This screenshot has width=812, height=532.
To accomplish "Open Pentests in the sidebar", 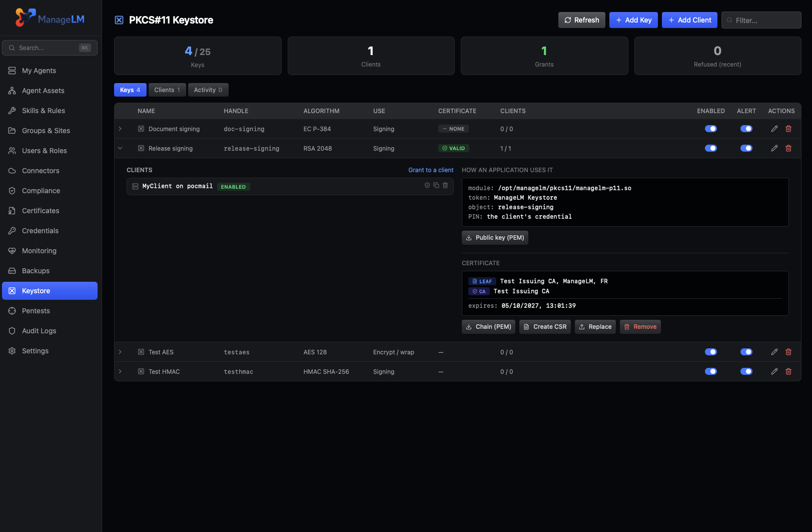I will tap(50, 311).
